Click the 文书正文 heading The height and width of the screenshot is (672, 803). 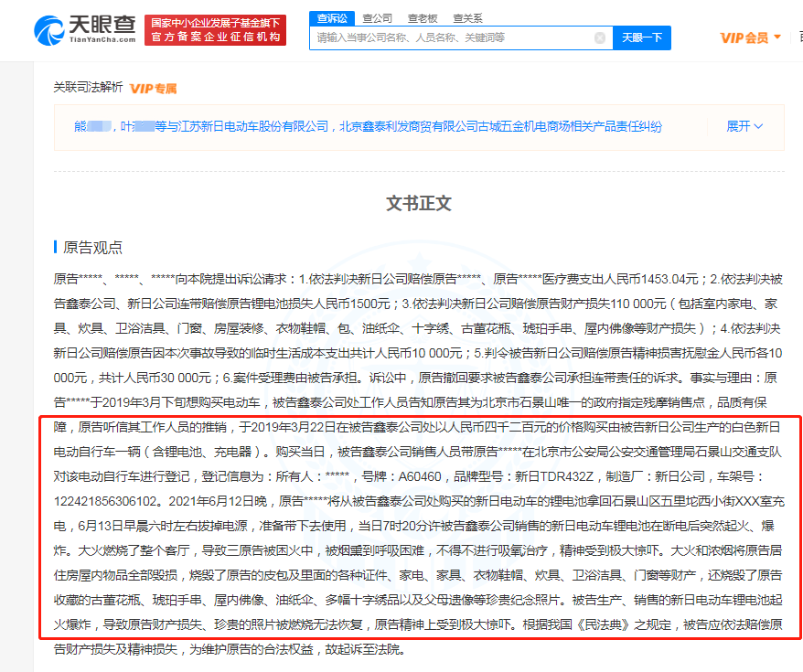419,203
